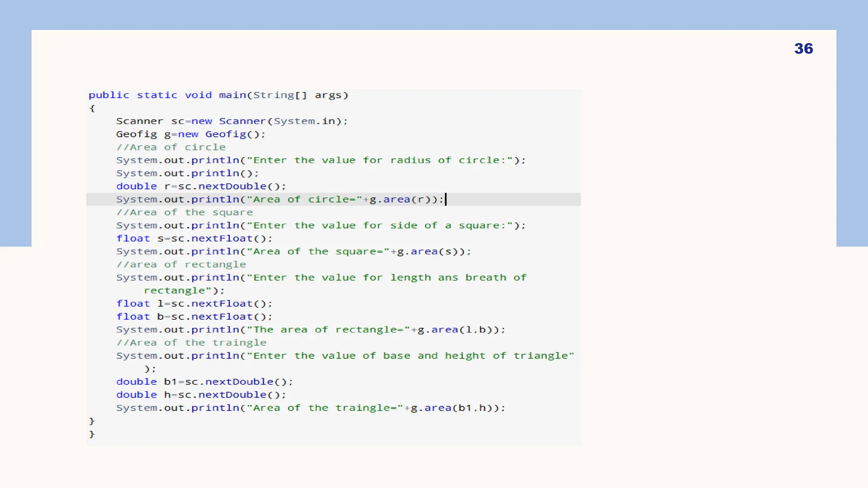Click the Scanner sc declaration line

tap(232, 121)
